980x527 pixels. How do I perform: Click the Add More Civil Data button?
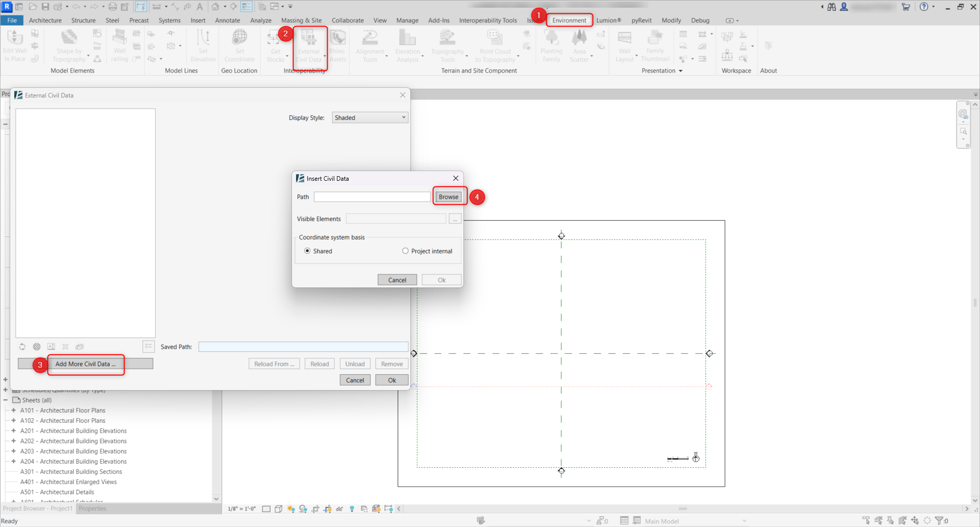tap(85, 364)
